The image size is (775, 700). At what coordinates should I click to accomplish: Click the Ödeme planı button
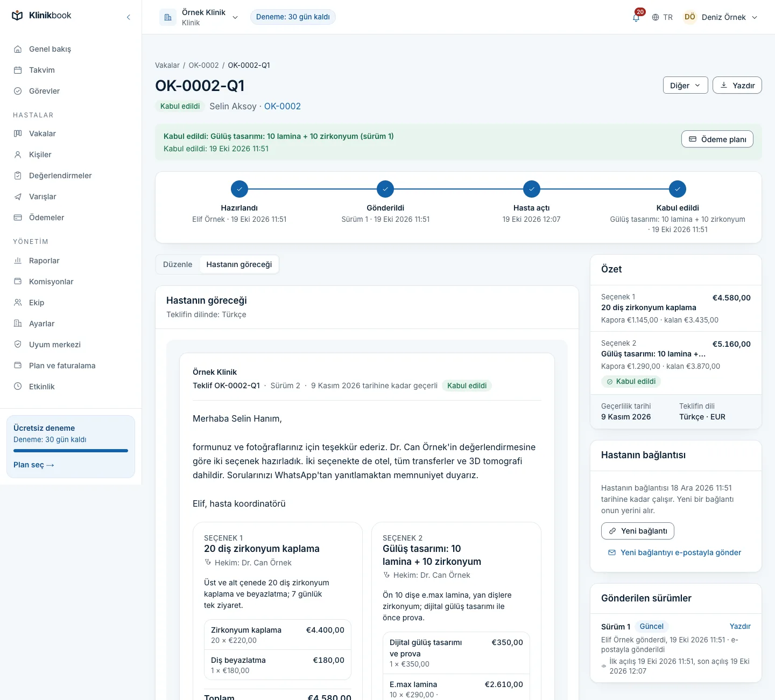tap(717, 139)
